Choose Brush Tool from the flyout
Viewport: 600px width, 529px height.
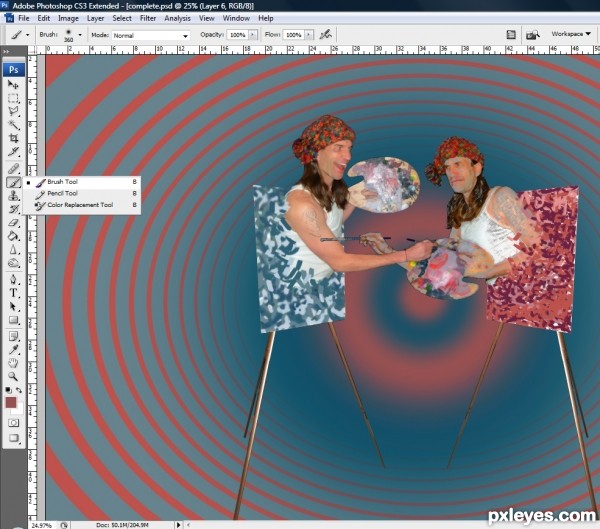[82, 182]
